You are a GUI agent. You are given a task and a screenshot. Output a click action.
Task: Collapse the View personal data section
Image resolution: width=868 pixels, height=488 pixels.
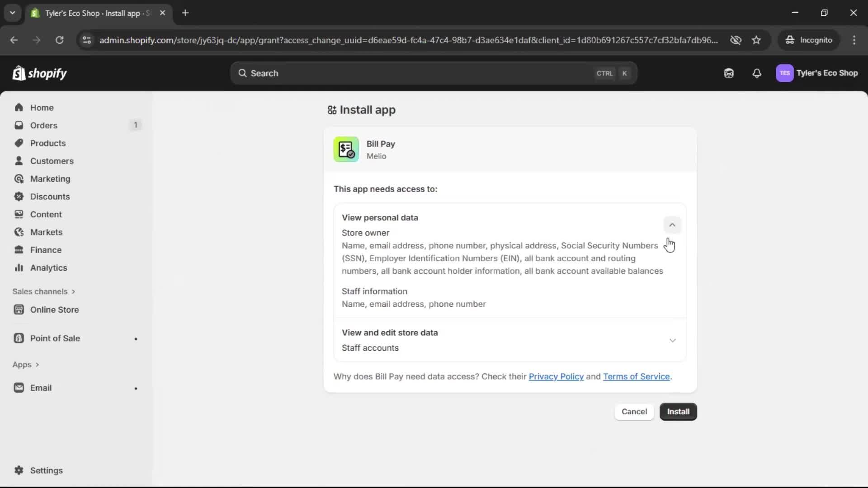pos(672,225)
